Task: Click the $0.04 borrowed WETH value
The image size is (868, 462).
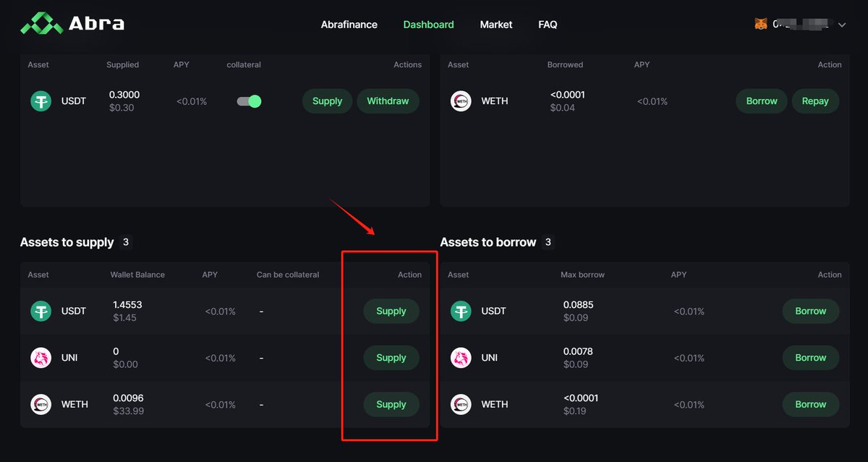Action: tap(562, 108)
